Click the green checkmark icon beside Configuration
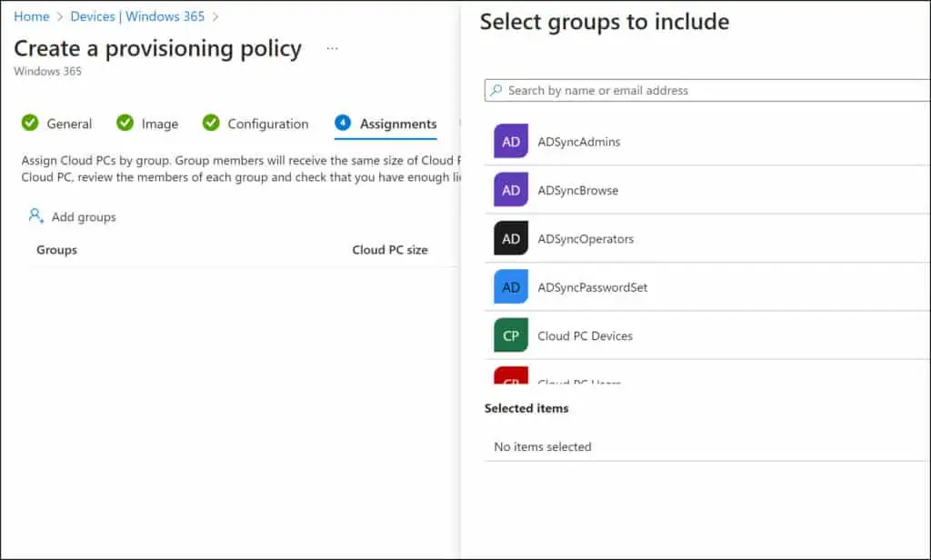931x560 pixels. click(211, 123)
